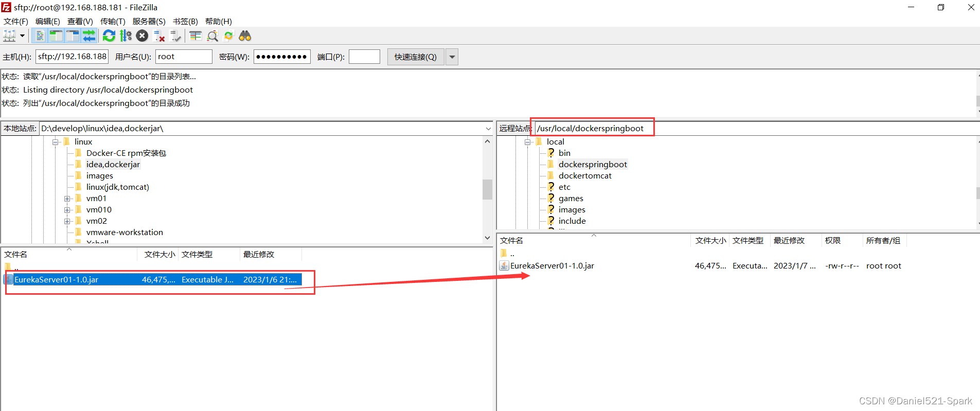Select the remote include folder
Viewport: 980px width, 411px height.
click(x=572, y=221)
